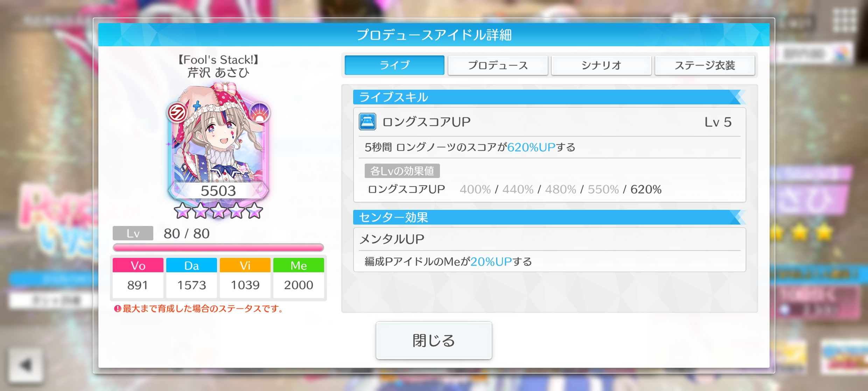This screenshot has height=391, width=868.
Task: Click the blurred grid menu icon at top right
Action: (845, 20)
